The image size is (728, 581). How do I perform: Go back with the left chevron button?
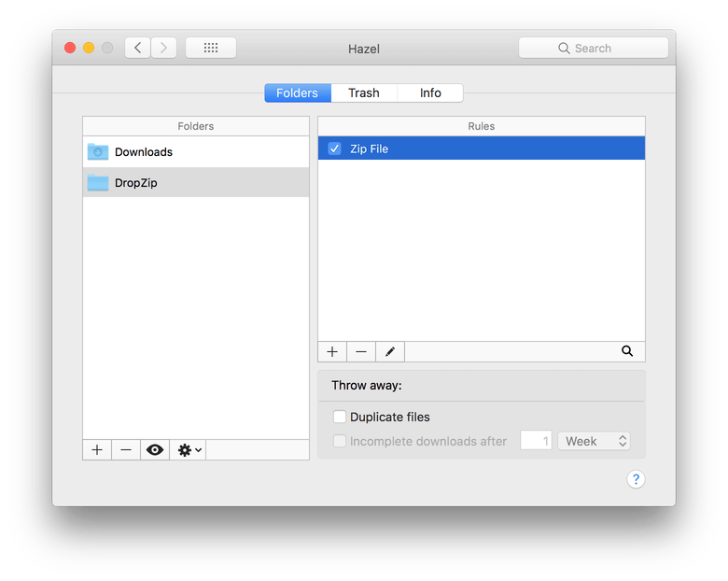137,48
